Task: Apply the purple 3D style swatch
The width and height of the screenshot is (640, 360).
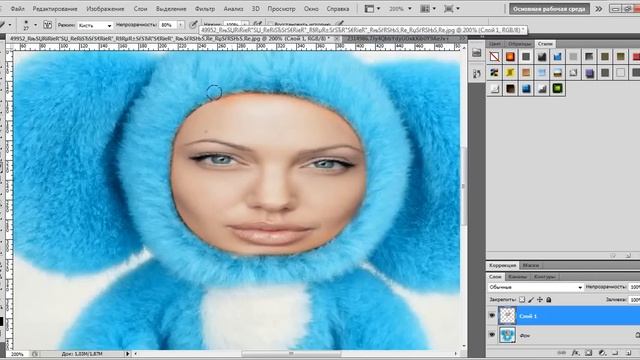Action: pyautogui.click(x=589, y=73)
